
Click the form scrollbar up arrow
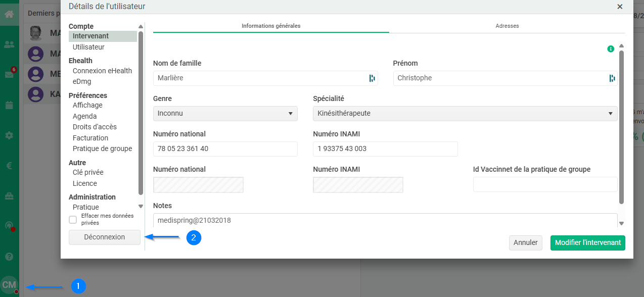coord(622,46)
